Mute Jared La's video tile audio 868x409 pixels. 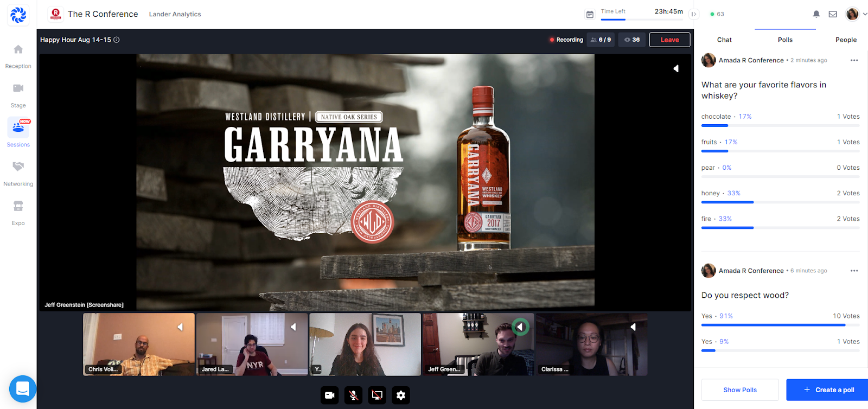click(293, 327)
